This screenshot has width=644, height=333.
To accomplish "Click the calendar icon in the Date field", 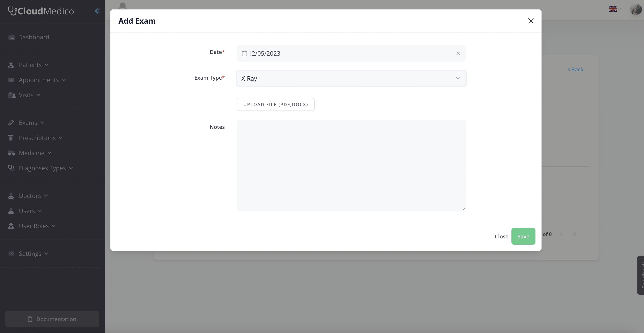I will (x=244, y=53).
